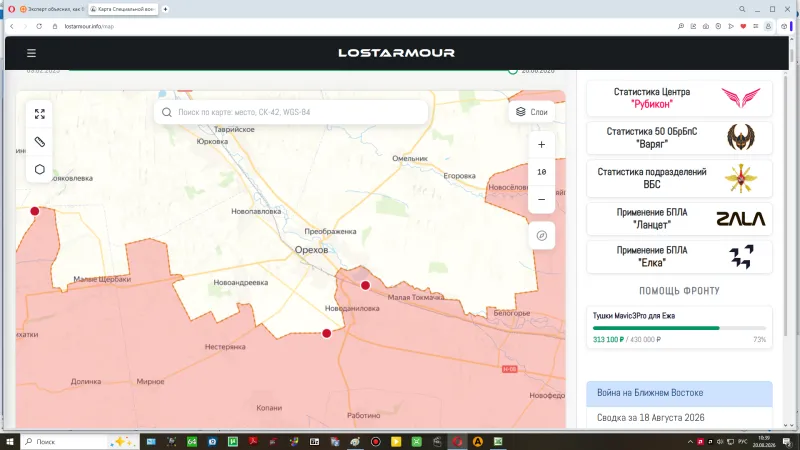Image resolution: width=800 pixels, height=450 pixels.
Task: Click the Рубикон wings emblem
Action: click(x=741, y=97)
